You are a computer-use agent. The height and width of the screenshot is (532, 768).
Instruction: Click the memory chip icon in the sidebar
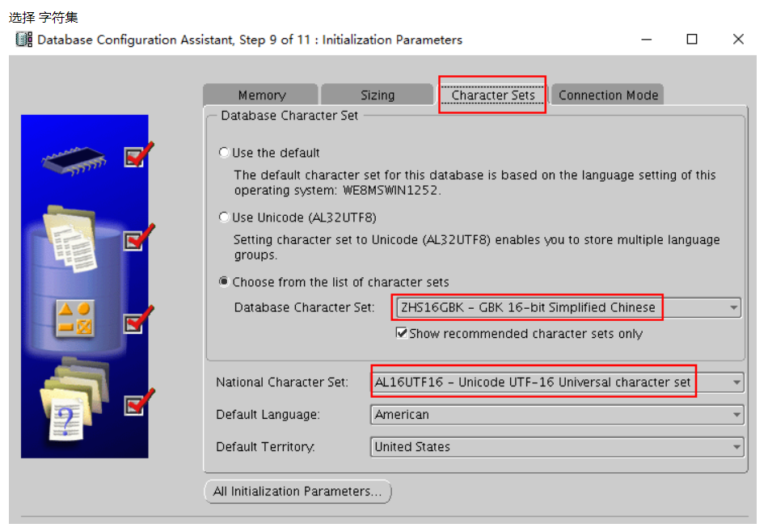click(74, 161)
